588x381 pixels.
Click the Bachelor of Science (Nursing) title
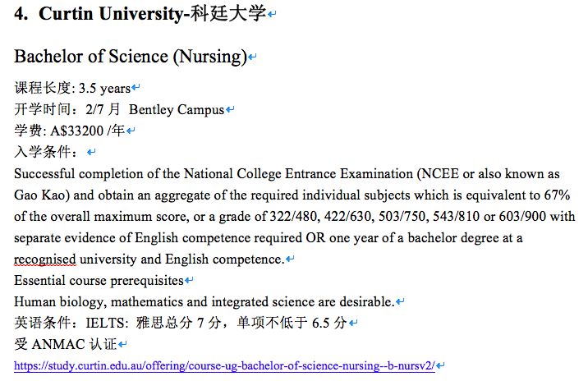pyautogui.click(x=131, y=57)
